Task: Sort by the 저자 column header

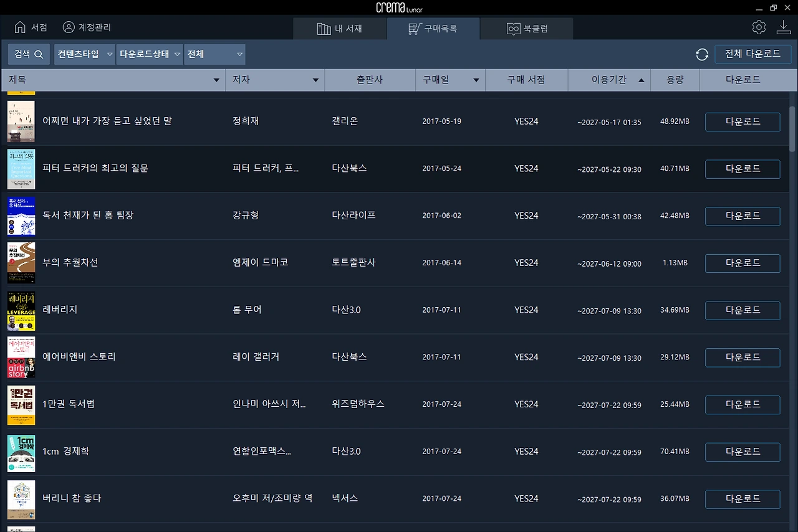Action: pos(275,80)
